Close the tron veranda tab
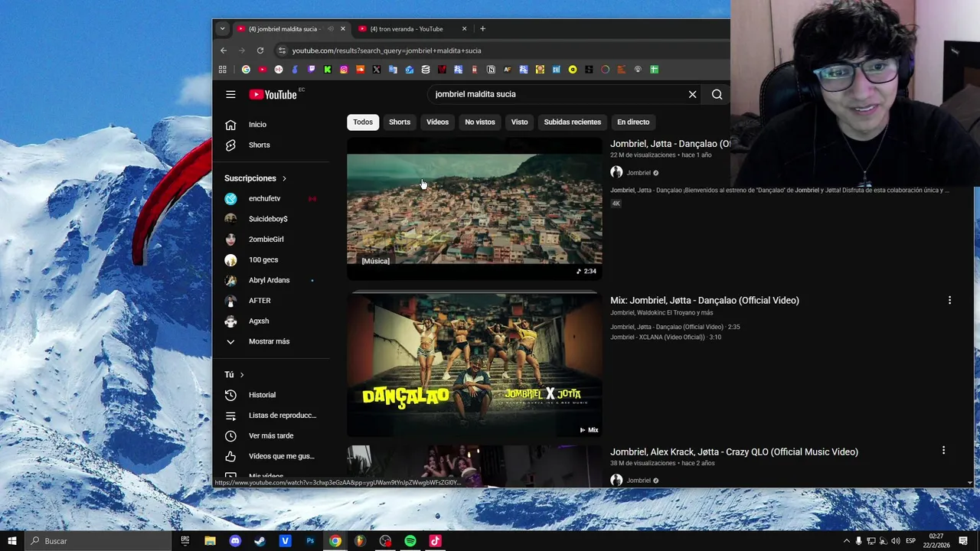 [464, 29]
